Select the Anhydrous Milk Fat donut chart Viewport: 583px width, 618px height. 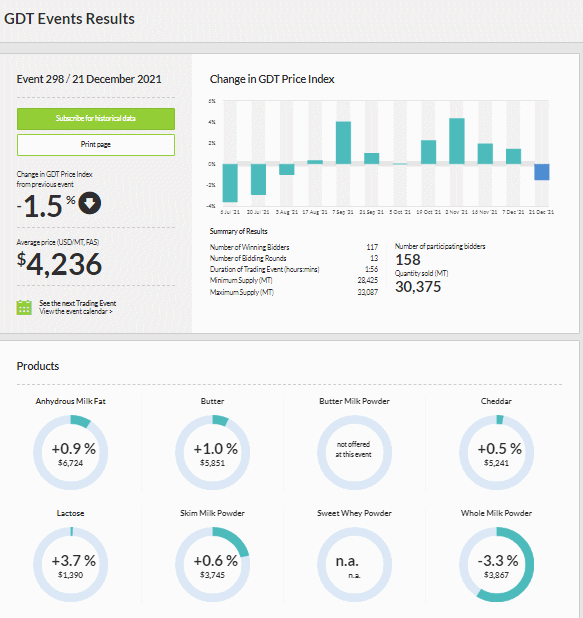click(71, 452)
